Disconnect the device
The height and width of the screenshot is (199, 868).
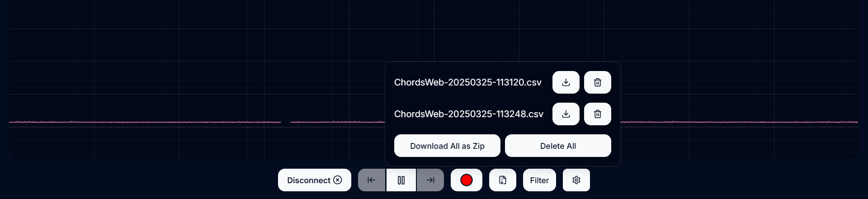[309, 180]
